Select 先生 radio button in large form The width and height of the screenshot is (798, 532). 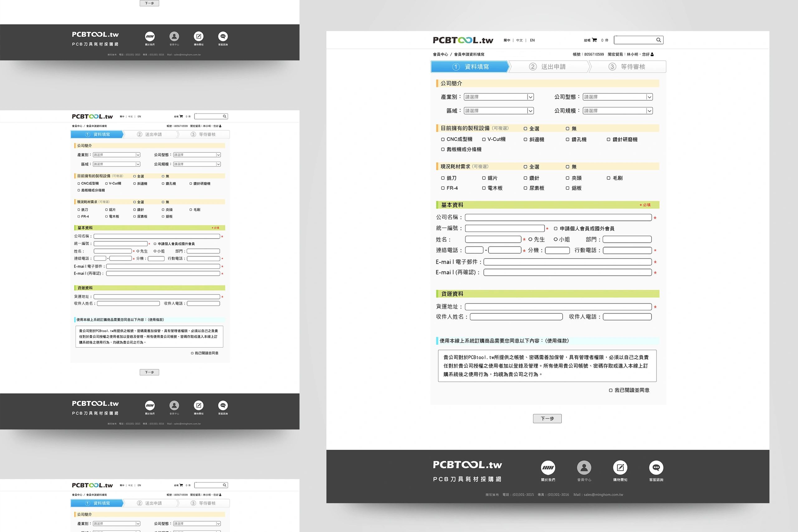click(x=530, y=240)
